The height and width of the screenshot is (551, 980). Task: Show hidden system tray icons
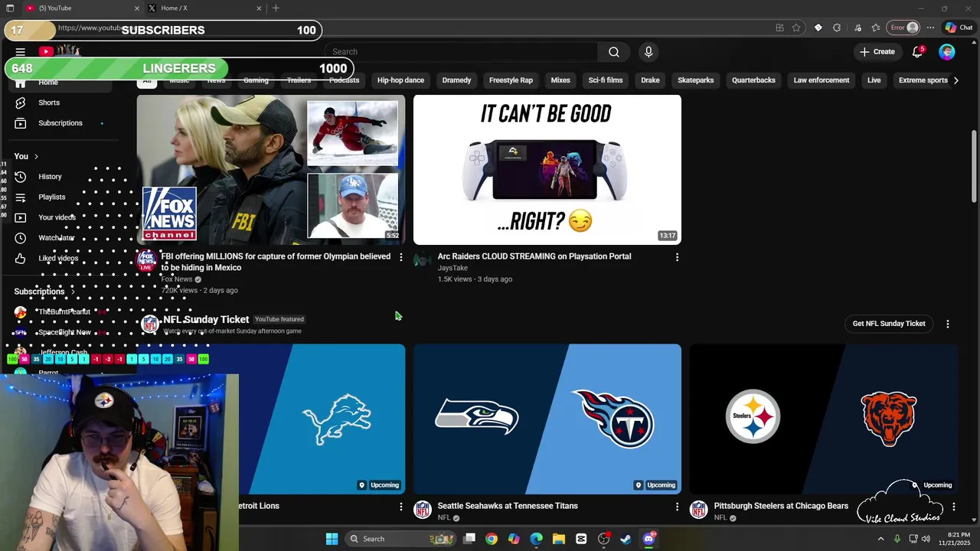pos(880,539)
